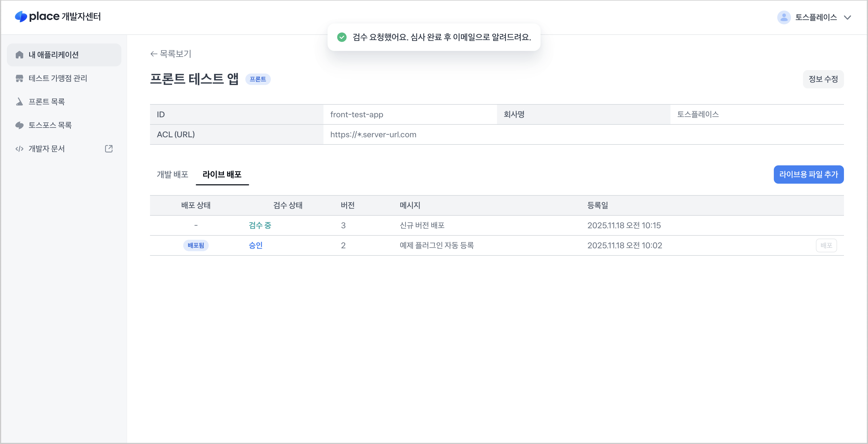
Task: Select the 프론트 목록 sidebar icon
Action: [19, 101]
